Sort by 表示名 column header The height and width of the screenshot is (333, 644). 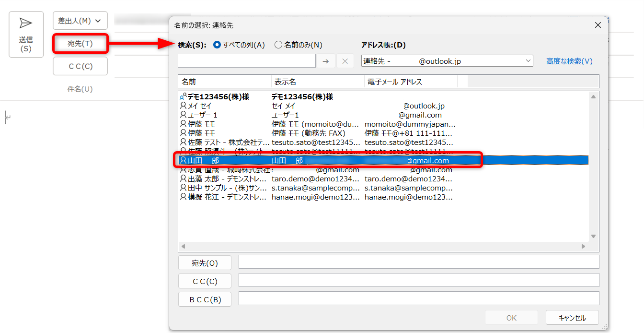317,82
